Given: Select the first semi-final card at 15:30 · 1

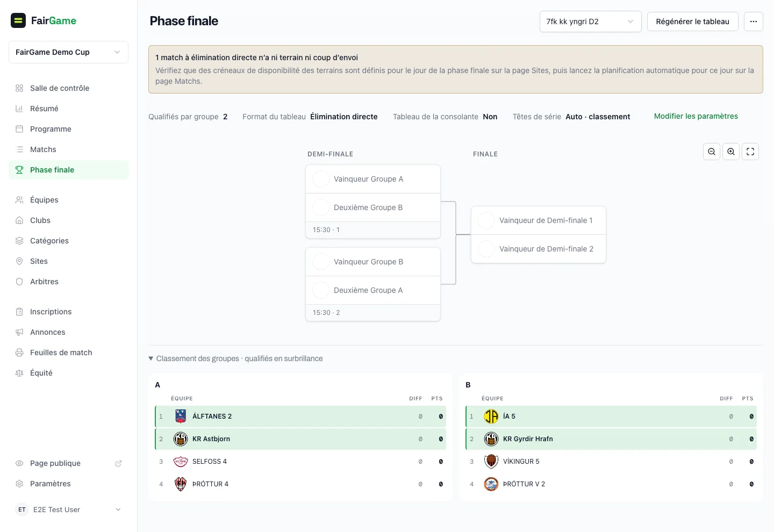Looking at the screenshot, I should coord(373,202).
